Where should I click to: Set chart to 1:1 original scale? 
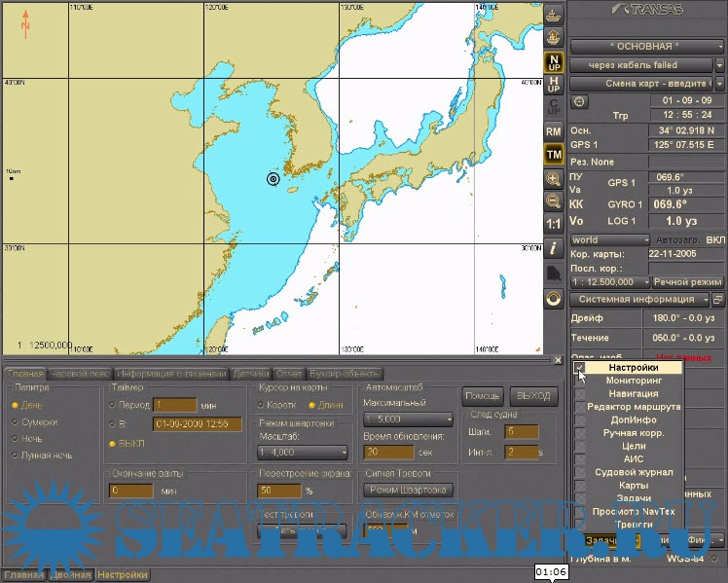tap(554, 225)
